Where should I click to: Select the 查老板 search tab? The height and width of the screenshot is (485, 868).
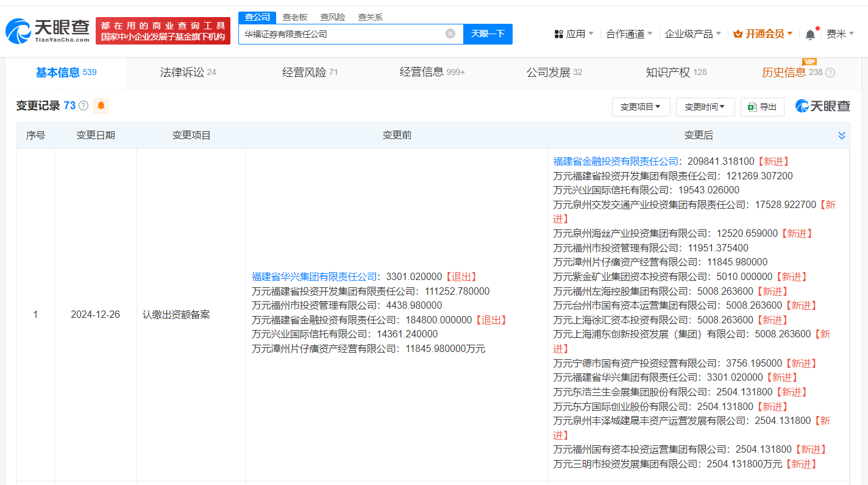point(294,17)
